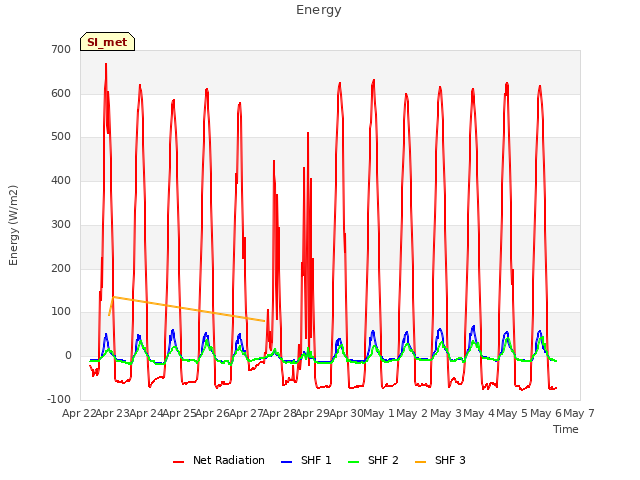Toggle the Net Radiation legend entry
The image size is (640, 480).
point(219,460)
